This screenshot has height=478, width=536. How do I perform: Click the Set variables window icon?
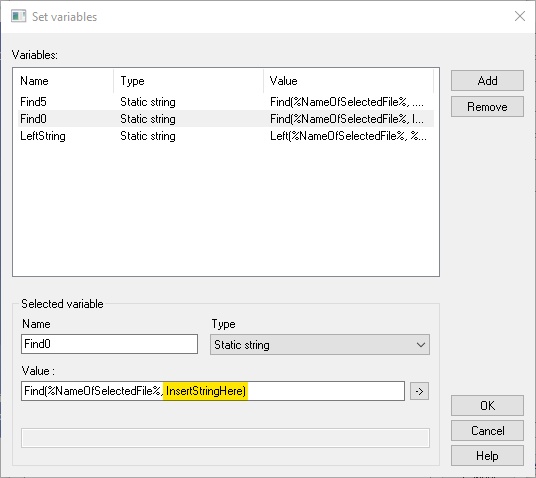click(x=18, y=16)
